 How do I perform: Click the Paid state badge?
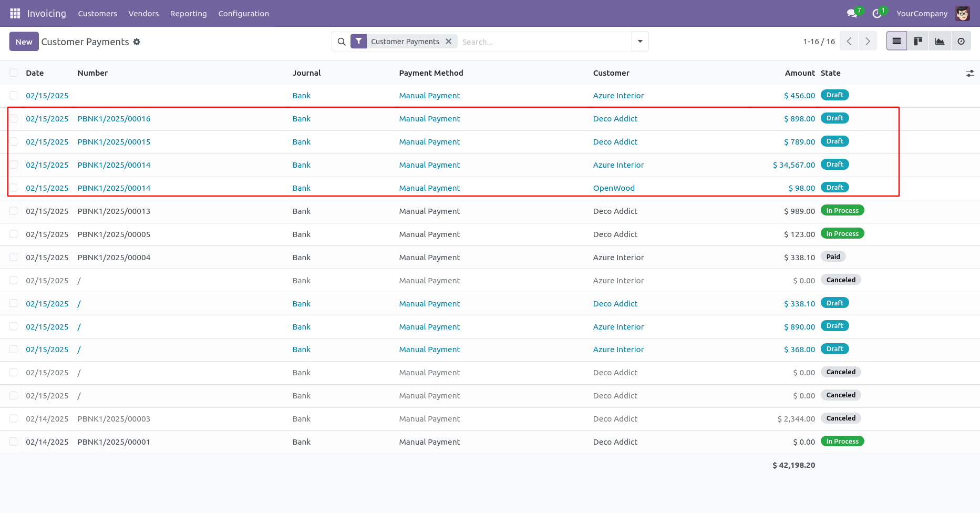833,256
